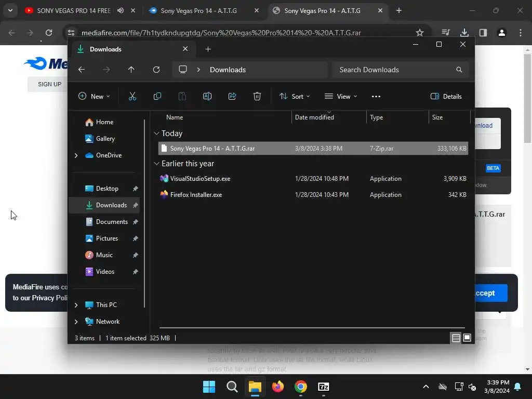Open Chrome from the taskbar
532x399 pixels.
coord(301,387)
